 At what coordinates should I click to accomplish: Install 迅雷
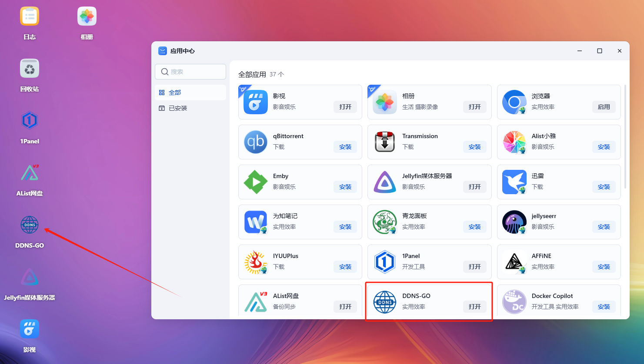pyautogui.click(x=604, y=187)
